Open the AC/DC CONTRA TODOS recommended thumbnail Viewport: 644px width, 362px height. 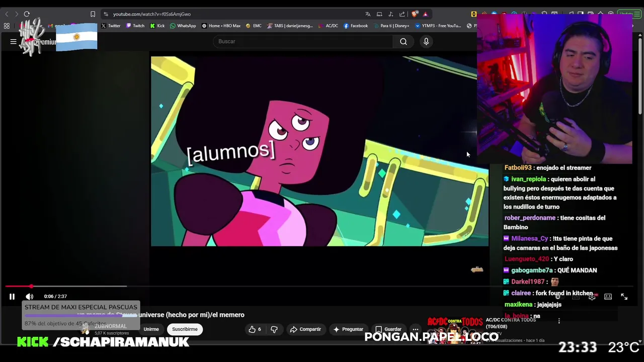(454, 330)
